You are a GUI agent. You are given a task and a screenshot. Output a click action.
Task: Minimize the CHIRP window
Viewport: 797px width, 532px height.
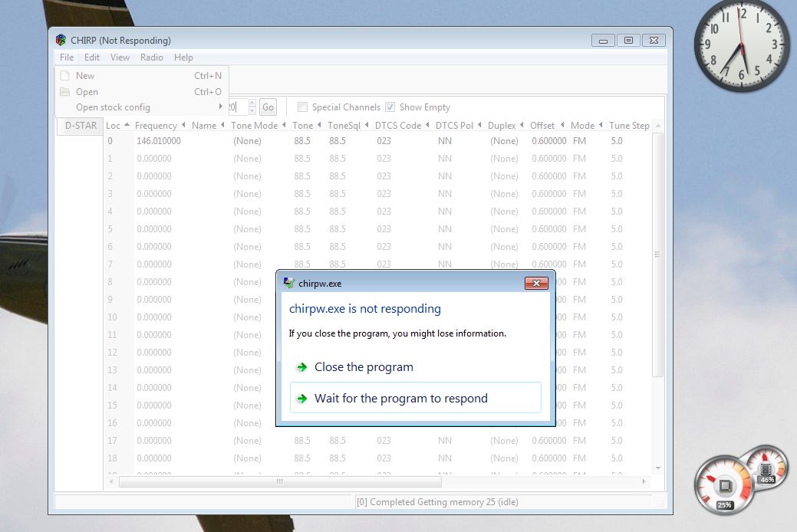pos(604,40)
